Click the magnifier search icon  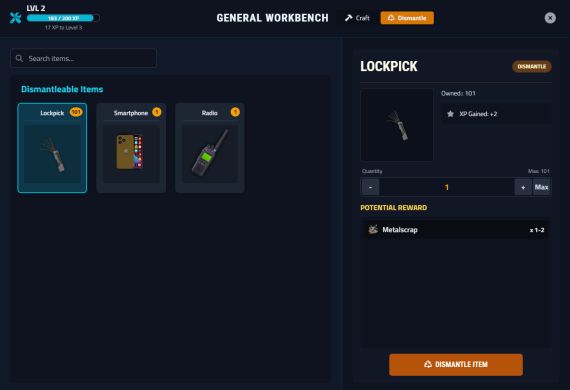click(x=19, y=58)
